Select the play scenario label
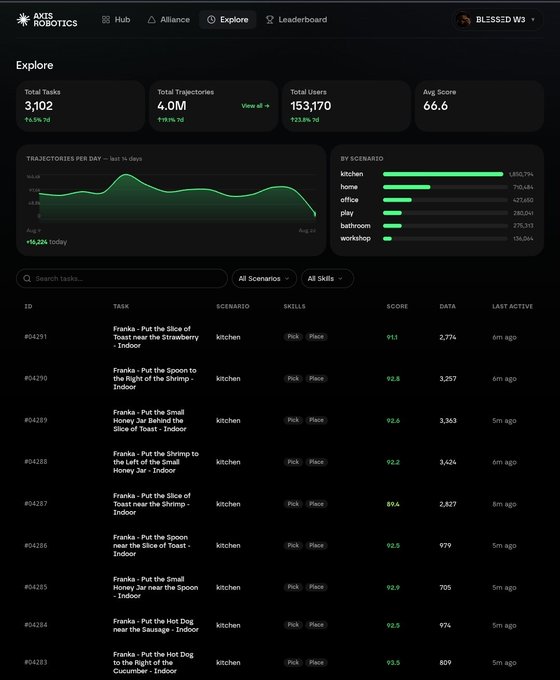 [347, 213]
